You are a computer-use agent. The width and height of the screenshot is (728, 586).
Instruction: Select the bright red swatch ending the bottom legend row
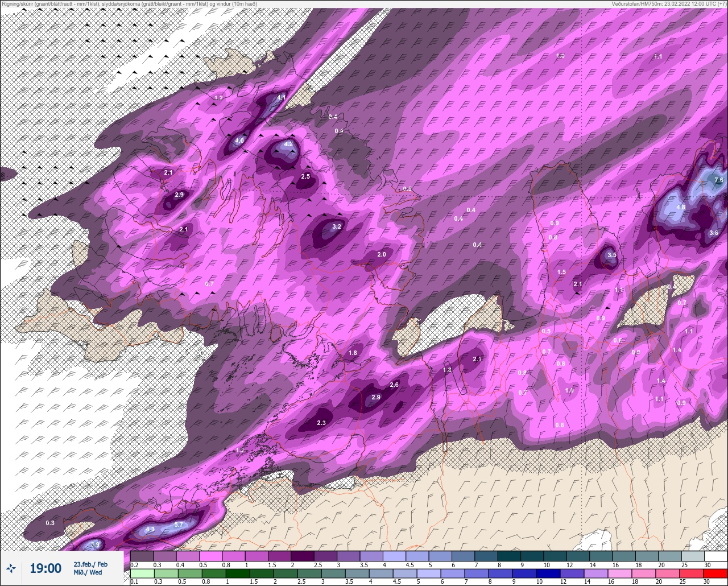715,573
